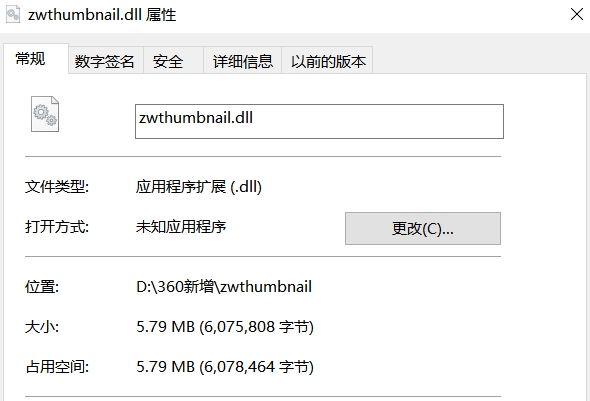Screen dimensions: 590x401
Task: Click the 更改(C)... button
Action: point(423,228)
